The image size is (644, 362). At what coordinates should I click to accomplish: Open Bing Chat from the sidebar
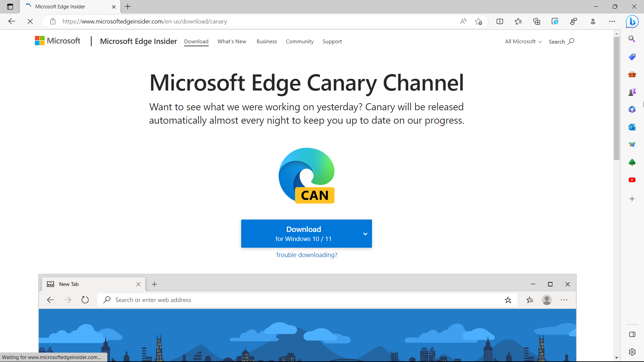click(632, 22)
